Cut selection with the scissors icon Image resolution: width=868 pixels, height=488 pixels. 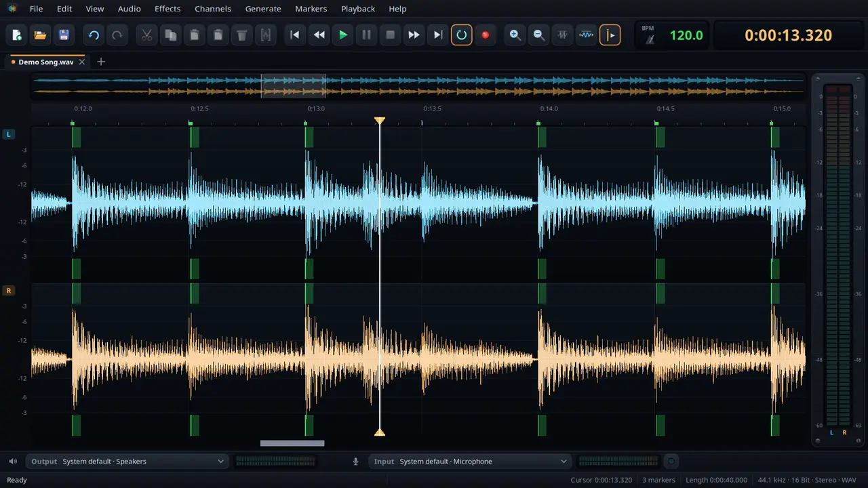click(147, 35)
